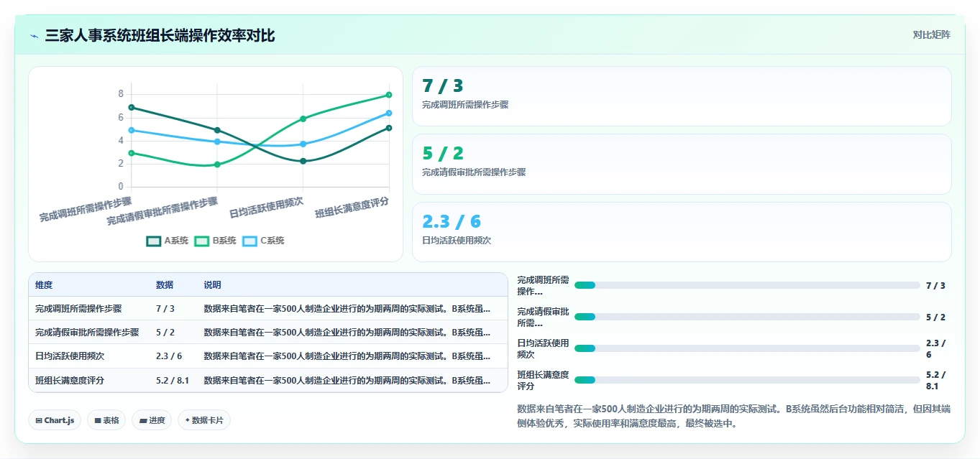Click the 数据卡片 tag chip
Viewport: 980px width, 459px height.
coord(204,420)
